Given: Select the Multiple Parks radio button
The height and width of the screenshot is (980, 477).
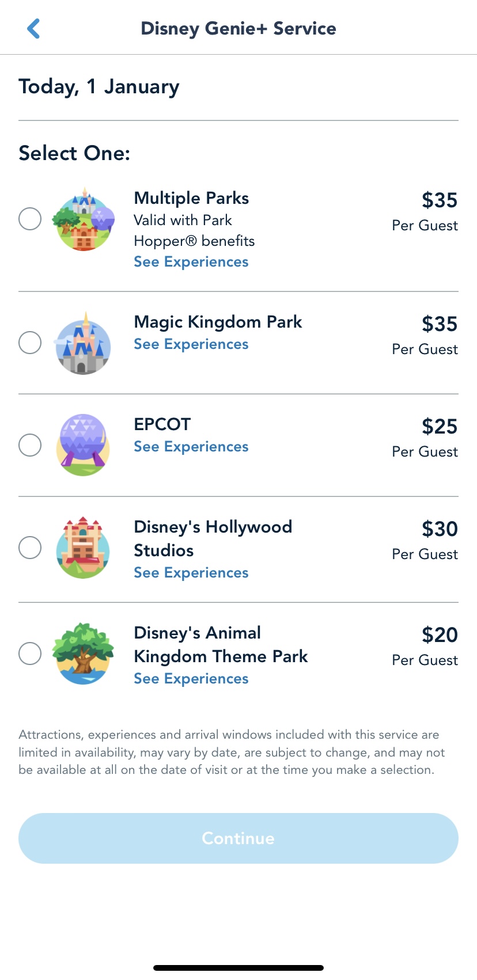Looking at the screenshot, I should coord(30,219).
